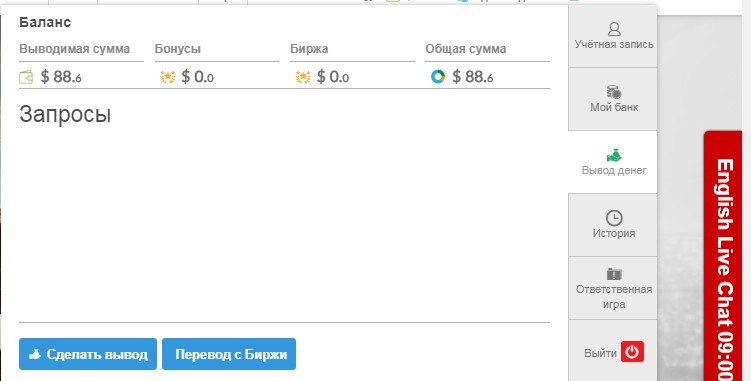Image resolution: width=751 pixels, height=381 pixels.
Task: Click the user profile icon for Учётная запись
Action: (614, 29)
